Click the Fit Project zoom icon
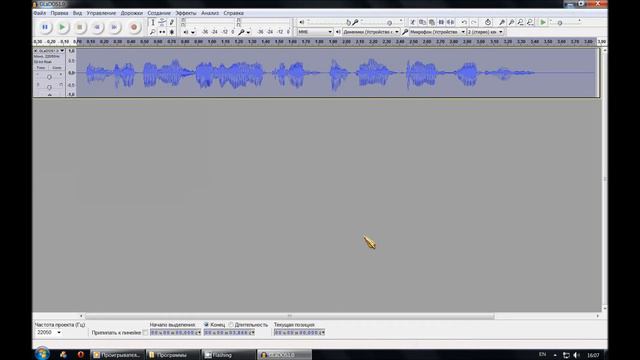The width and height of the screenshot is (640, 360). [x=530, y=22]
